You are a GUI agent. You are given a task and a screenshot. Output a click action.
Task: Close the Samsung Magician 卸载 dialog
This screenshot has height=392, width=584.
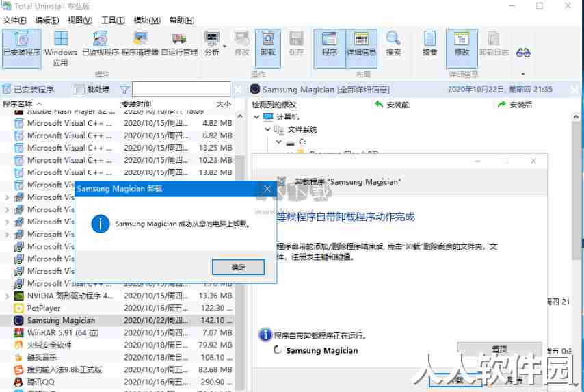[267, 189]
